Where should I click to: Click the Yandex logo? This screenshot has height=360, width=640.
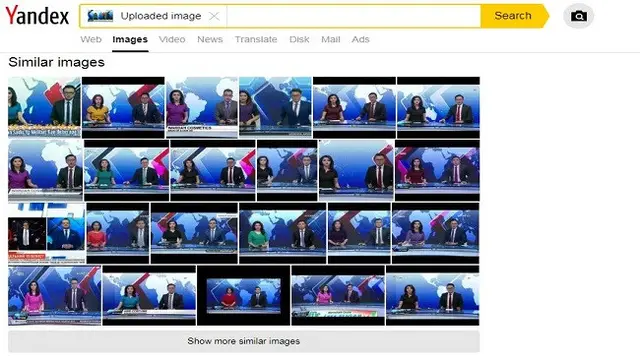click(37, 16)
